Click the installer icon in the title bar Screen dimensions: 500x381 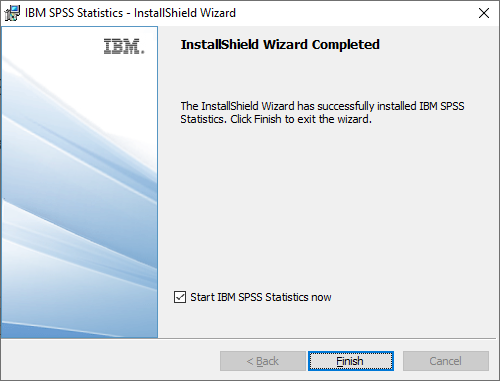[x=12, y=13]
